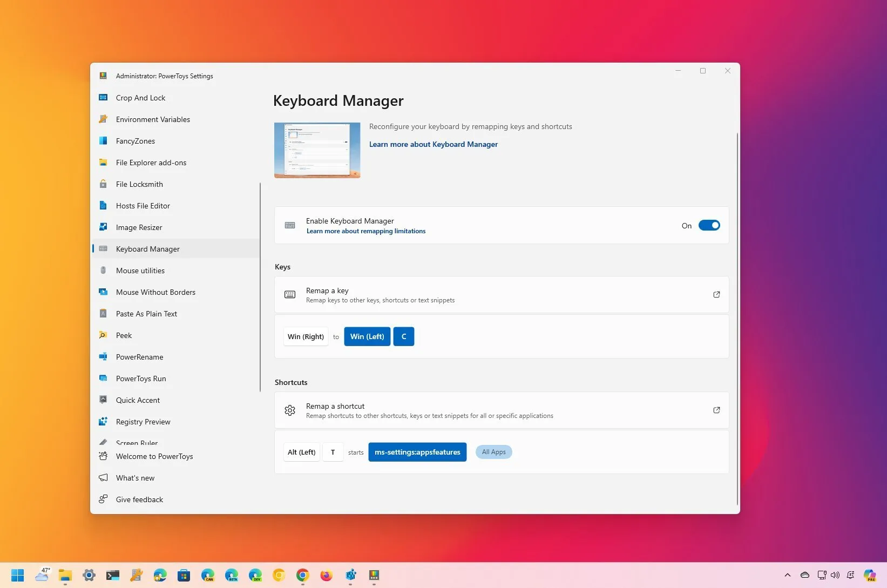The width and height of the screenshot is (887, 588).
Task: Click the Mouse utilities icon
Action: [x=103, y=271]
